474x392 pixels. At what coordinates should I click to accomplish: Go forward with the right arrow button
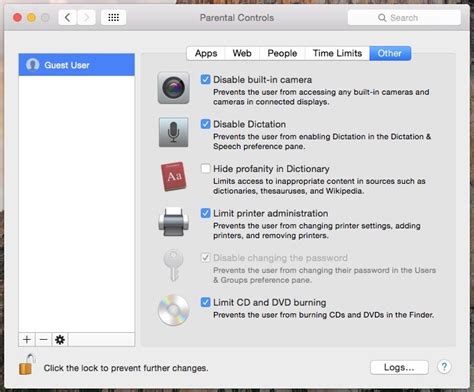click(86, 17)
